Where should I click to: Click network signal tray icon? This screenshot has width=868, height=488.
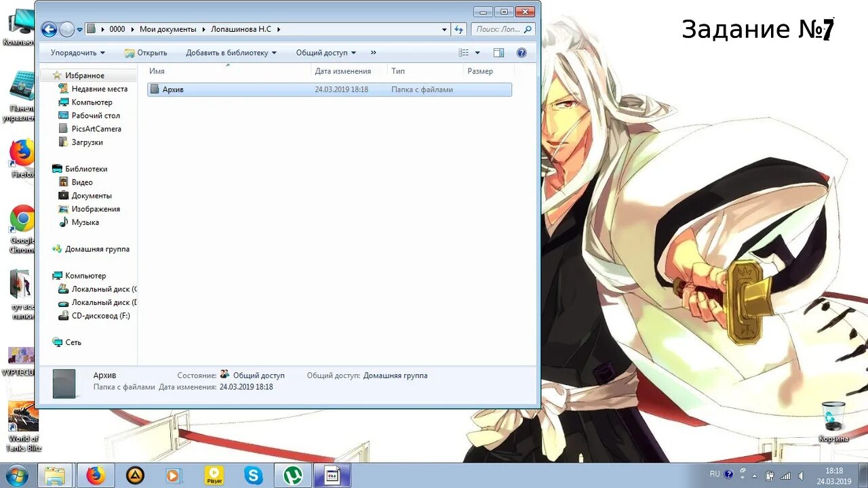click(785, 476)
